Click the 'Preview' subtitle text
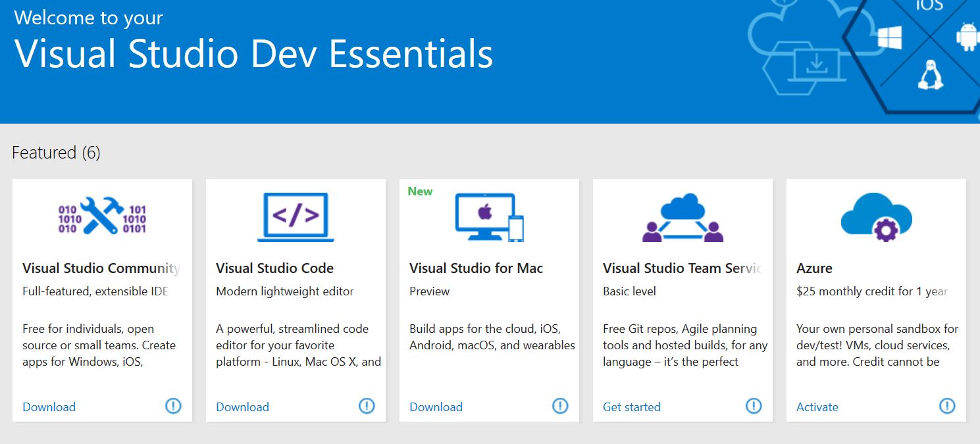The height and width of the screenshot is (444, 980). click(430, 291)
